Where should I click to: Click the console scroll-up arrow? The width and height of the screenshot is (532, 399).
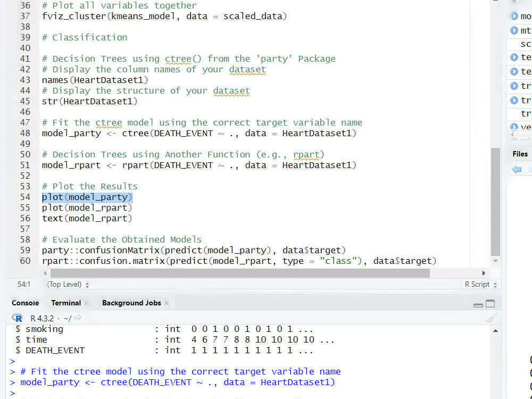495,331
